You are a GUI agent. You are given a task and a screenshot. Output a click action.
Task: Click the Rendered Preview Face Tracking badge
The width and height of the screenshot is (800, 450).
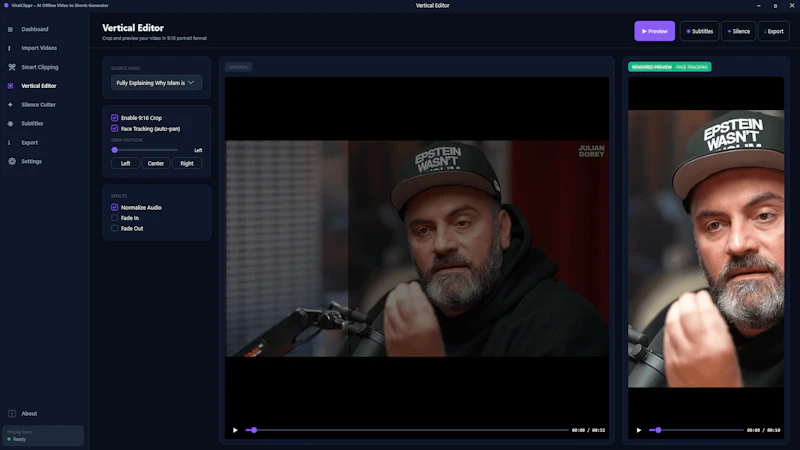tap(669, 67)
